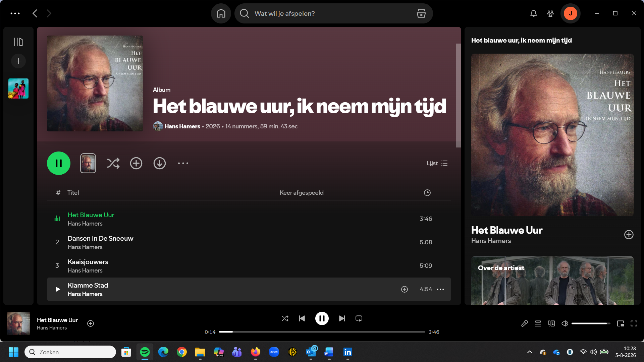Open Microsoft Edge from the taskbar

point(163,352)
